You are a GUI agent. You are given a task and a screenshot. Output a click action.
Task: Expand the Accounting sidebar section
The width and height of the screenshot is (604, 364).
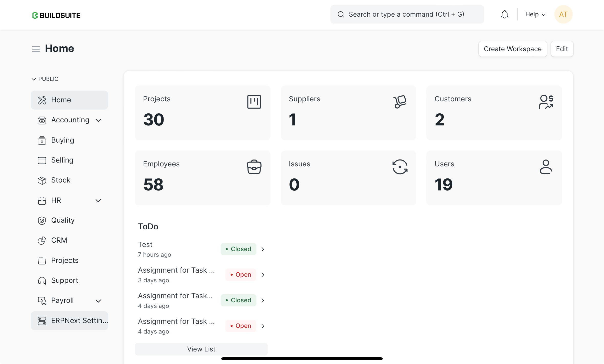(x=98, y=120)
